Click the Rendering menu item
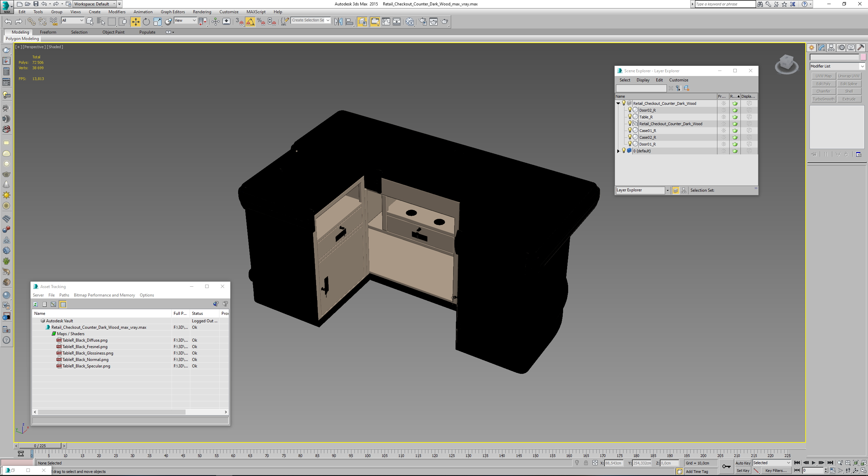 [x=201, y=12]
